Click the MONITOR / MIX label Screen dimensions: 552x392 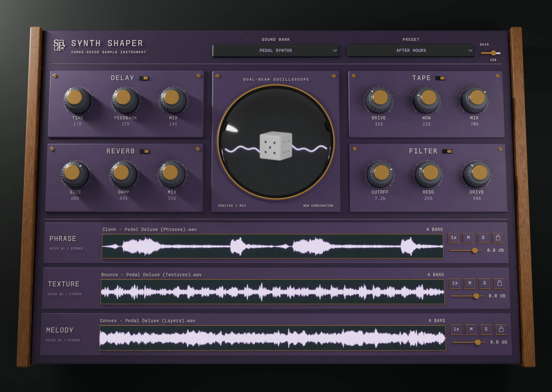232,206
